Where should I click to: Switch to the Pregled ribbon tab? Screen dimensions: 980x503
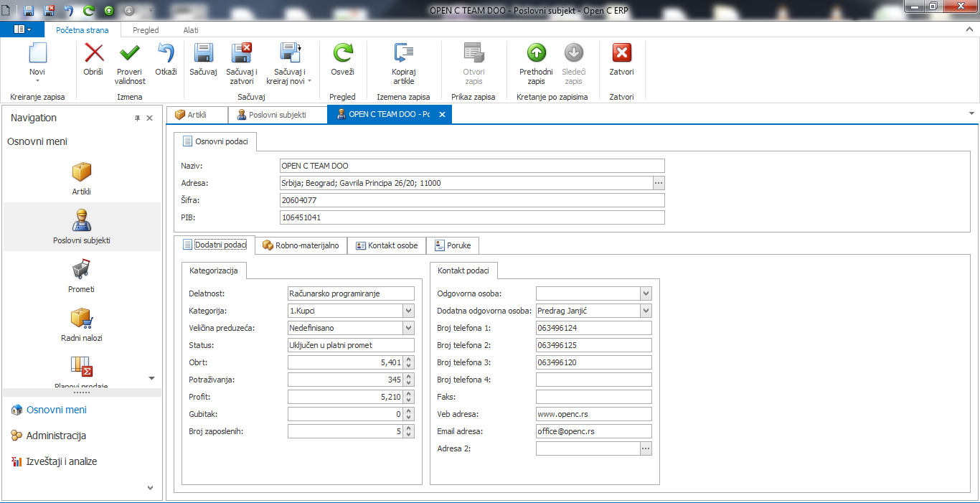[146, 30]
